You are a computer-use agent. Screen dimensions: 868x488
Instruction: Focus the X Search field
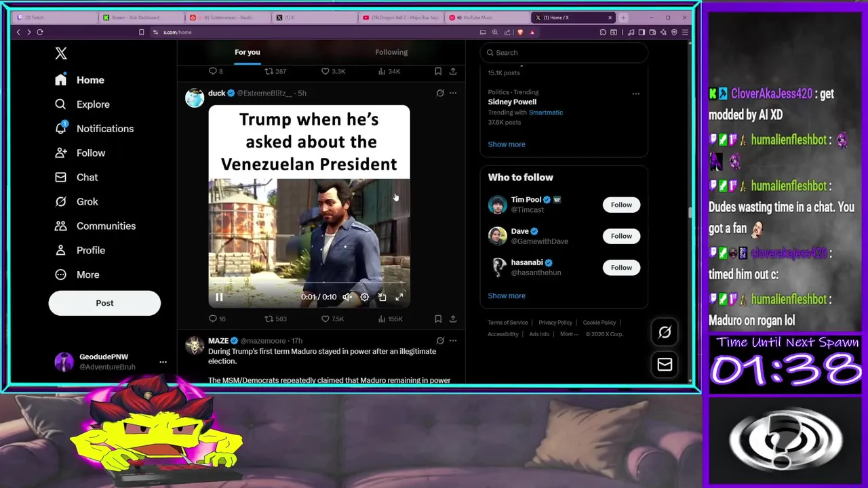coord(564,53)
